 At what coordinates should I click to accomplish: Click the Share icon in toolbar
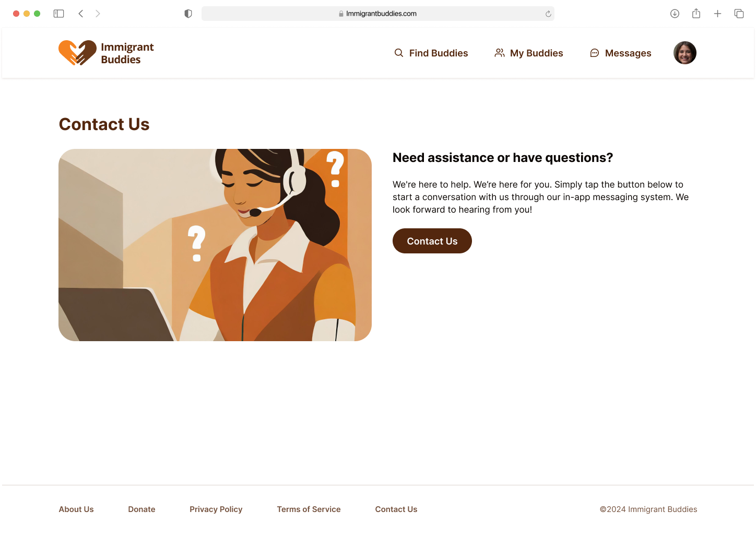[x=696, y=14]
